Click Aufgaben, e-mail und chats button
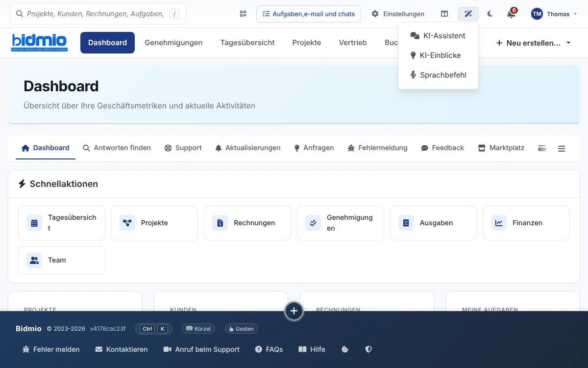 click(x=309, y=14)
